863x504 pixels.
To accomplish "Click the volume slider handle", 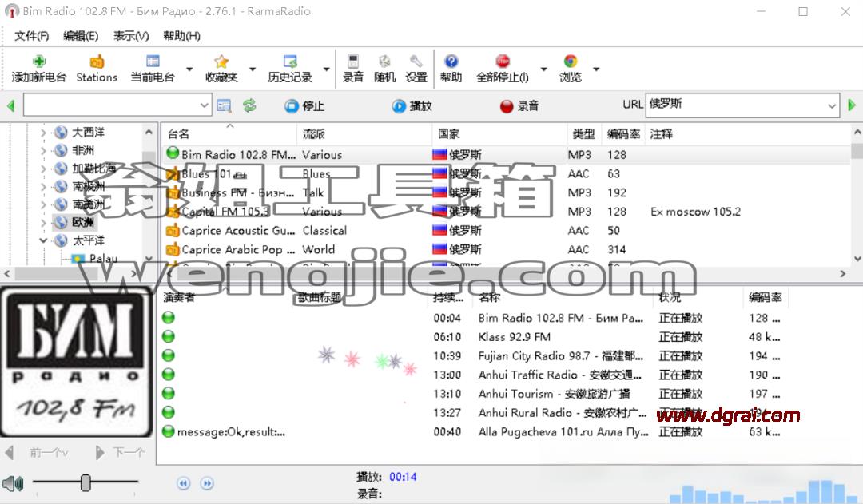I will tap(86, 482).
